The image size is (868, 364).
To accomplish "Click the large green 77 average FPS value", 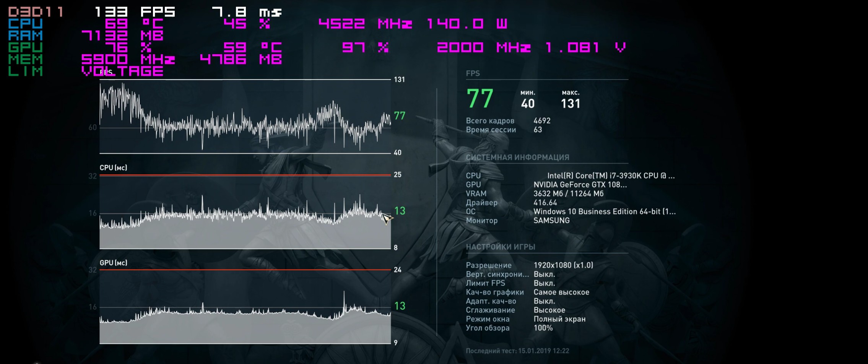I will (480, 99).
